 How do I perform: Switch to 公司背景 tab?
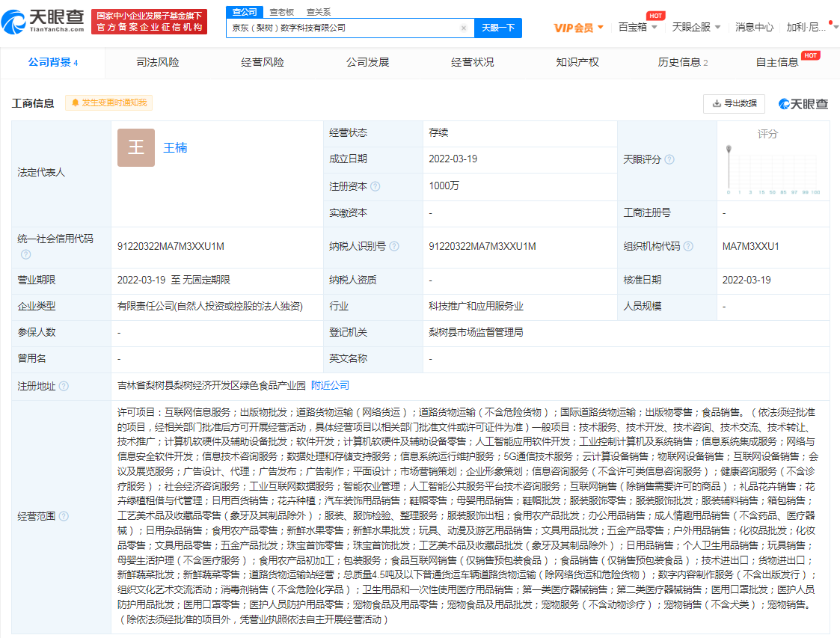click(53, 63)
